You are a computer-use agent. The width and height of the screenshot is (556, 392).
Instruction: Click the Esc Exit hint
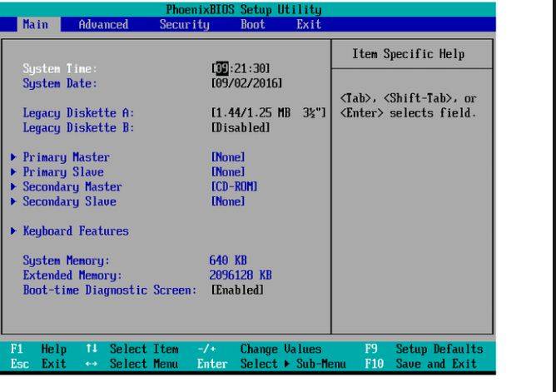tap(38, 364)
